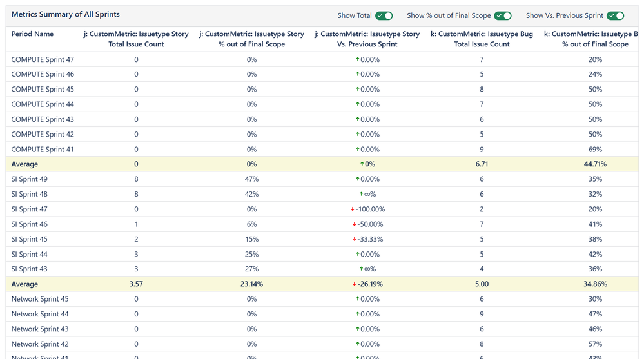
Task: Toggle the Show Total switch
Action: [384, 15]
